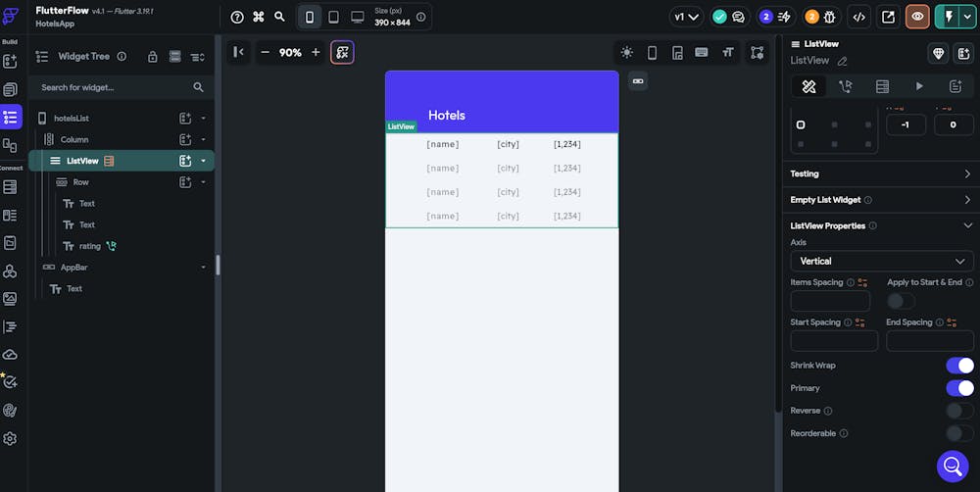Switch to the Documentation notes tab
Image resolution: width=980 pixels, height=492 pixels.
[955, 86]
